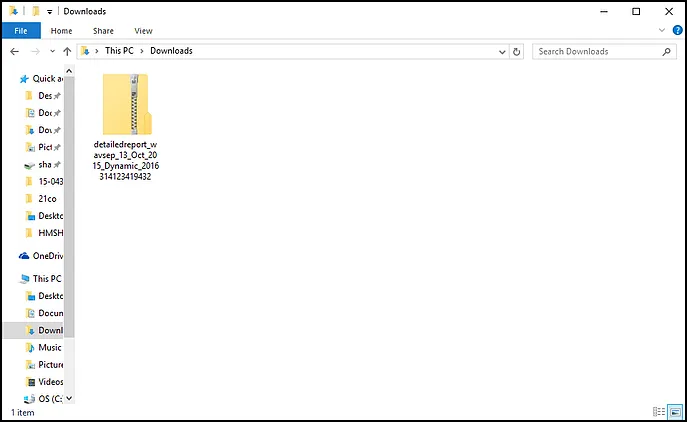Viewport: 687px width, 422px height.
Task: Click the OneDrive cloud icon
Action: point(24,256)
